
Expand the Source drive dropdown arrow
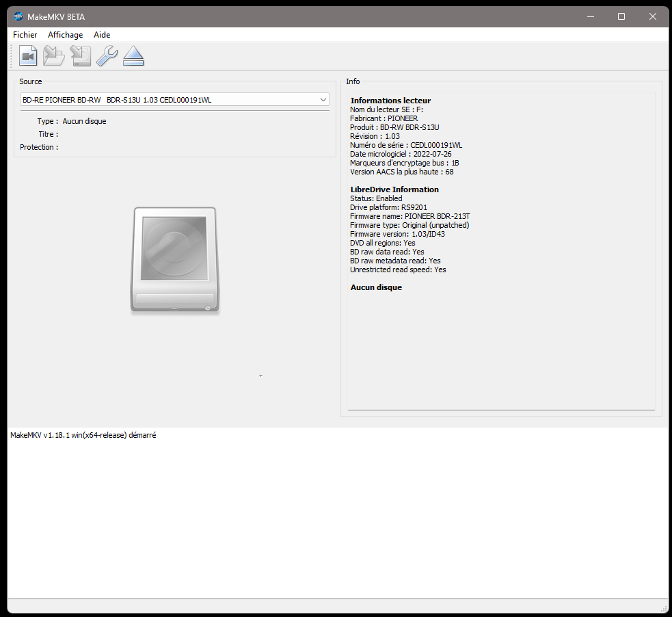(x=323, y=100)
